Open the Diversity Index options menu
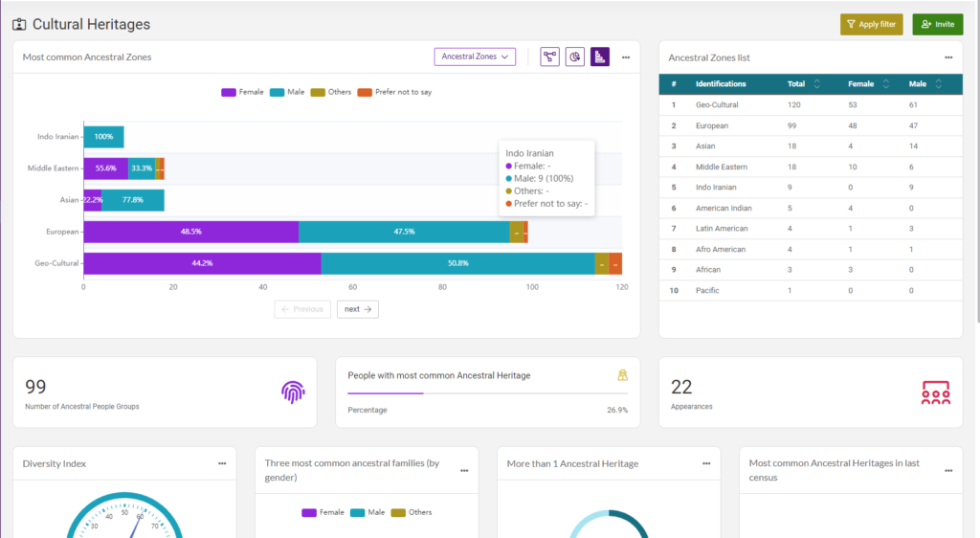Screen dimensions: 980x538 [x=222, y=463]
